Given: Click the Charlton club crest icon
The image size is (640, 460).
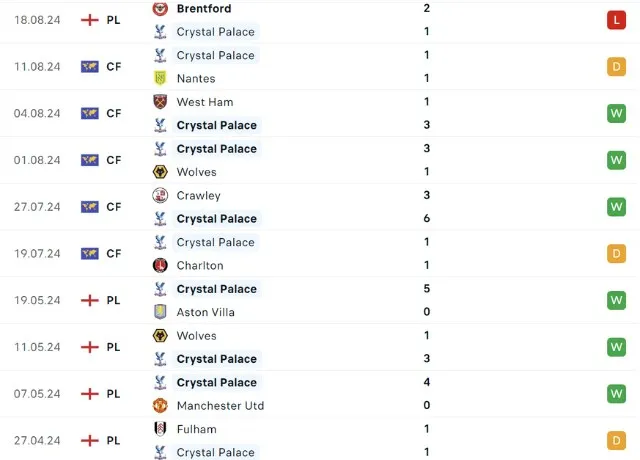Looking at the screenshot, I should tap(159, 266).
